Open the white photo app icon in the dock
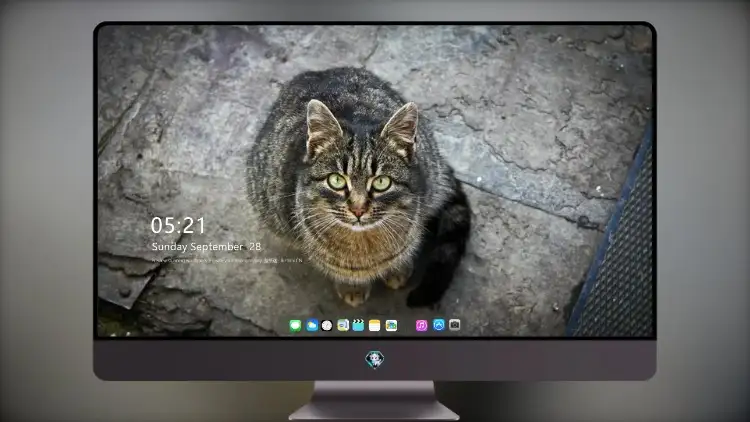 tap(391, 325)
